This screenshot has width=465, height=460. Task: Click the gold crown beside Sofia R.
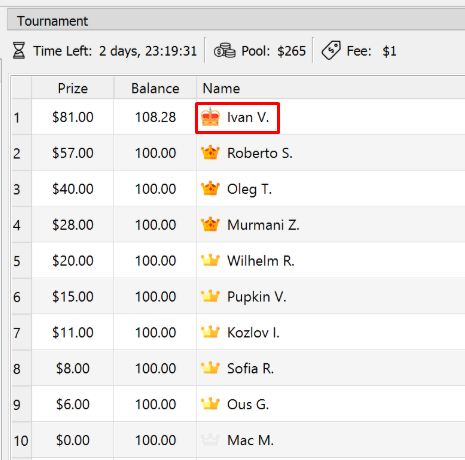point(210,368)
